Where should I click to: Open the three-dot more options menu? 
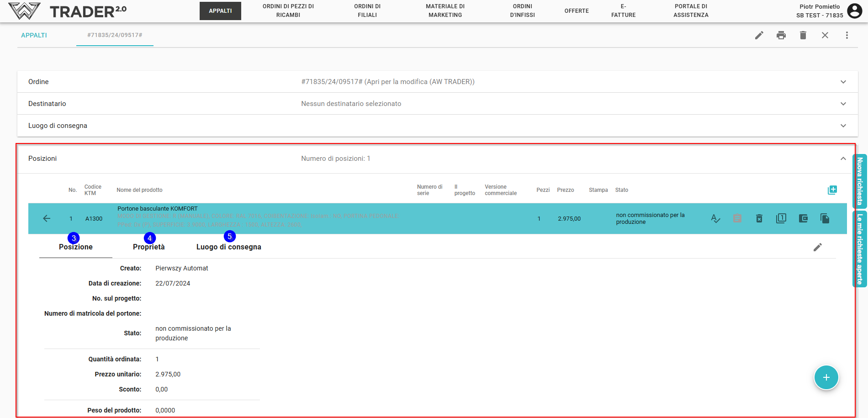click(x=847, y=35)
